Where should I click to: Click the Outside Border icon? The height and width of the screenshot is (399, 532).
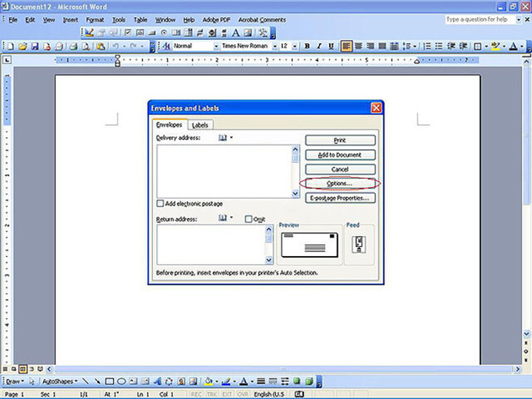477,46
